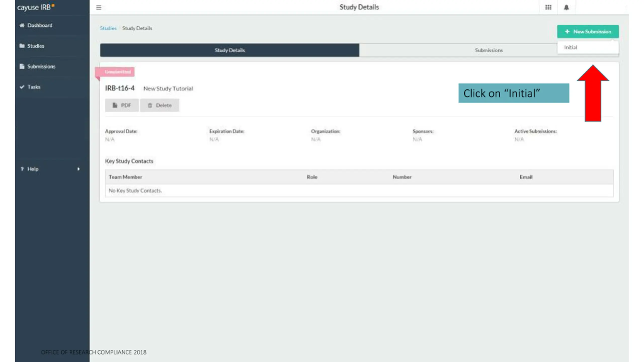Go to Studies breadcrumb link

tap(108, 28)
